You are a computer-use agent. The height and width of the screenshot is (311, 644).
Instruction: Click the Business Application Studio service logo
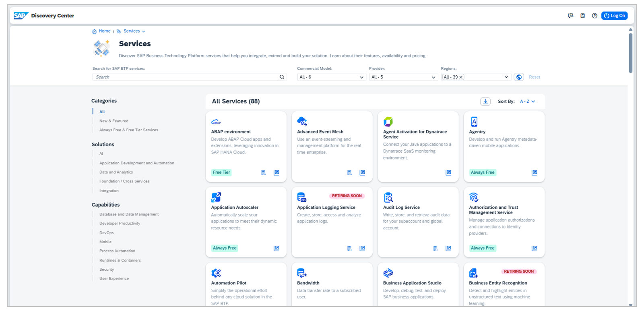tap(388, 273)
